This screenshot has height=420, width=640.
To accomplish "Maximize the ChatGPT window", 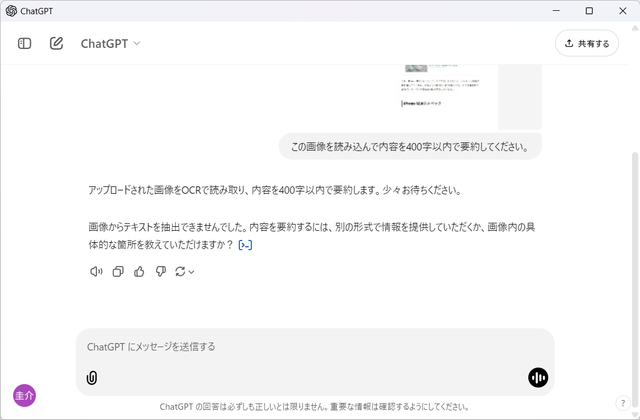I will click(589, 11).
